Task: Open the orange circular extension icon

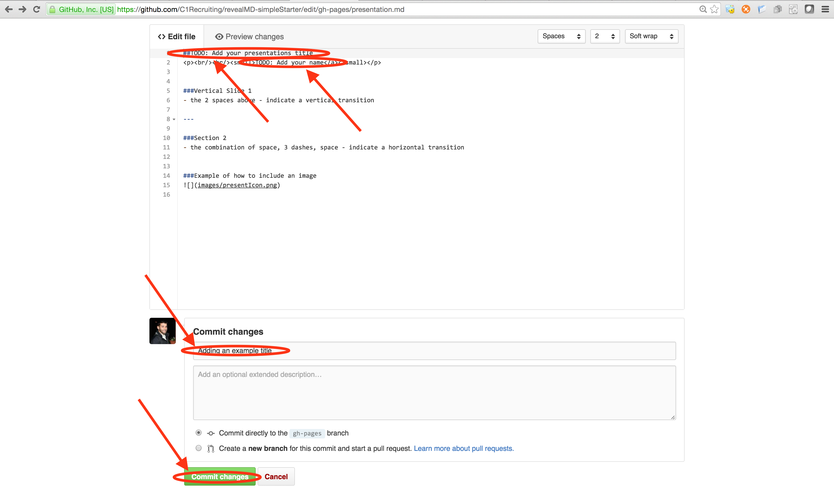Action: click(746, 9)
